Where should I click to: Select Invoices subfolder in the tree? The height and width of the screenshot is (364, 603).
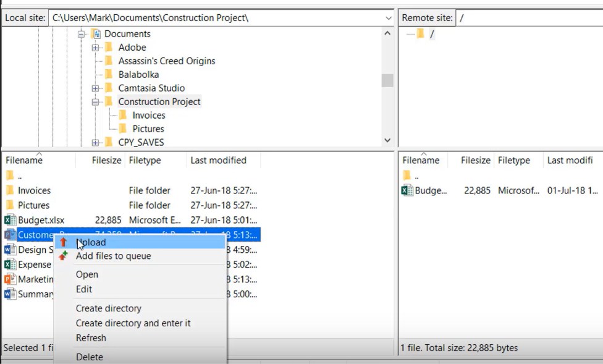tap(149, 115)
